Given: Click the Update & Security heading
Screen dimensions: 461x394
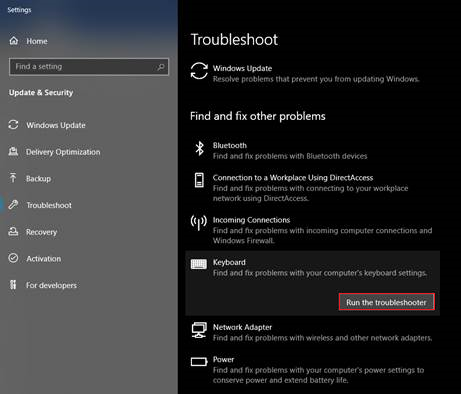Looking at the screenshot, I should click(41, 92).
